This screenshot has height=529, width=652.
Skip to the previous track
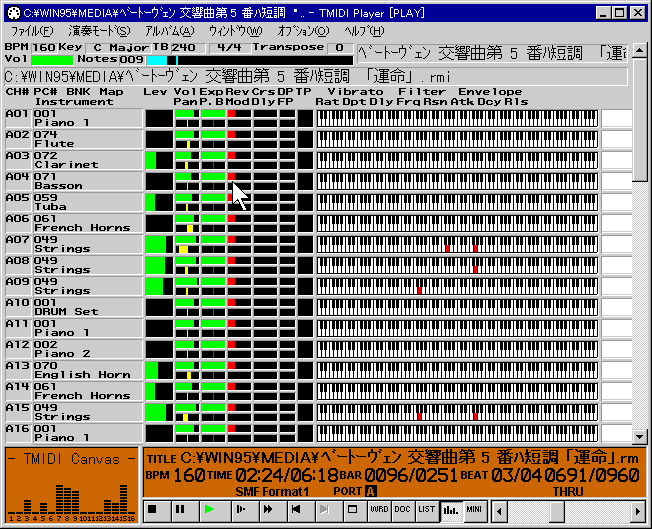click(x=299, y=510)
